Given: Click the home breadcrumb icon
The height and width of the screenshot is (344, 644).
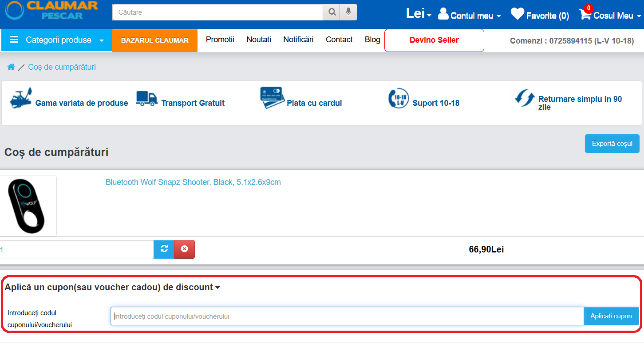Looking at the screenshot, I should click(x=11, y=67).
